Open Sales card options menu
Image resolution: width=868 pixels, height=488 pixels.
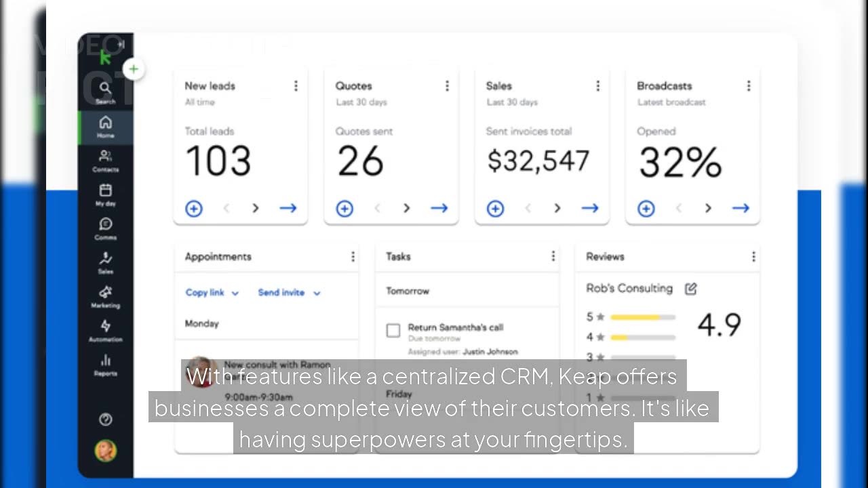(x=597, y=86)
